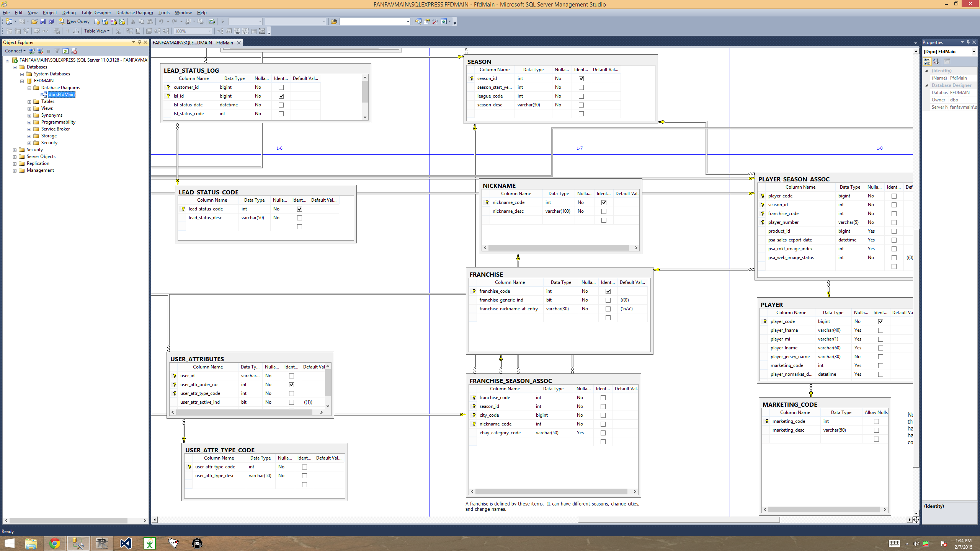Click the Solution Explorer toolbar icon
980x551 pixels.
[x=418, y=21]
